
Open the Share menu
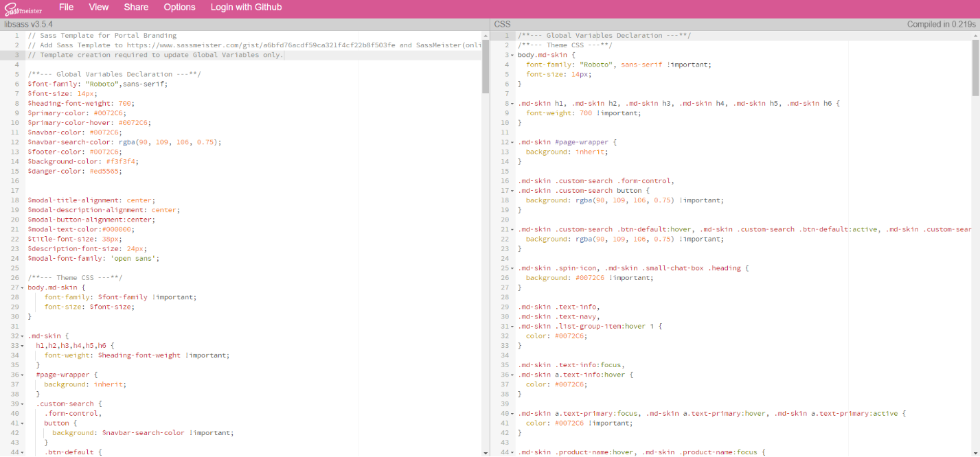click(x=136, y=7)
